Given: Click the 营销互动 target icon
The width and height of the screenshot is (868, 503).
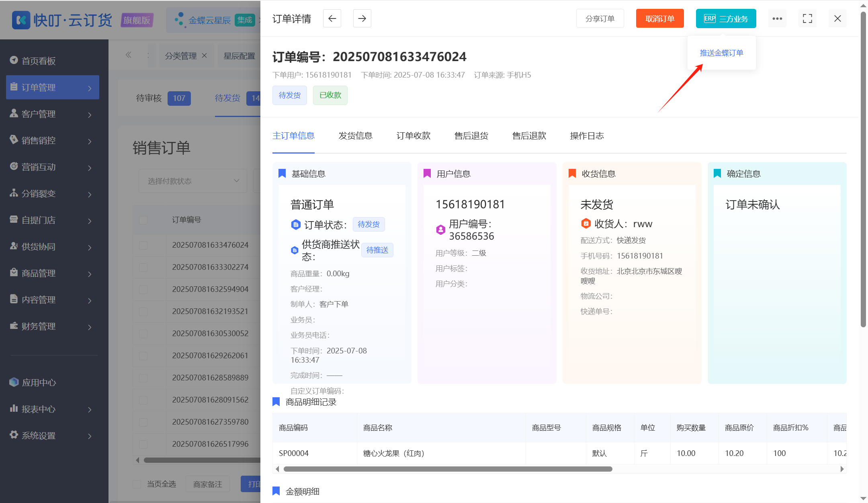Looking at the screenshot, I should point(14,166).
